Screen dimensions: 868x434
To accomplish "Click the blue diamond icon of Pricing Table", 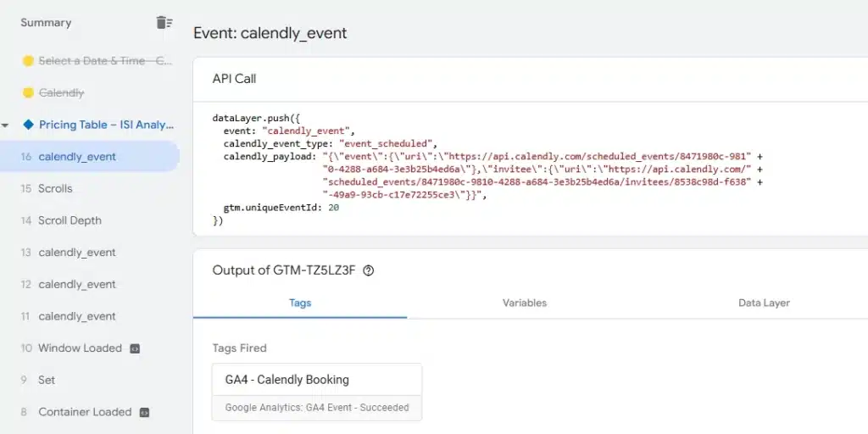I will tap(28, 125).
